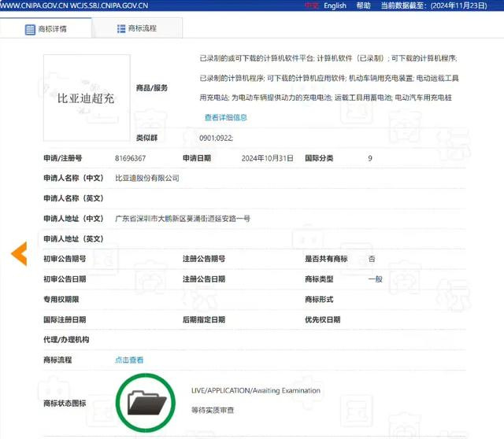
Task: Click the 商标形式 label
Action: pyautogui.click(x=319, y=299)
